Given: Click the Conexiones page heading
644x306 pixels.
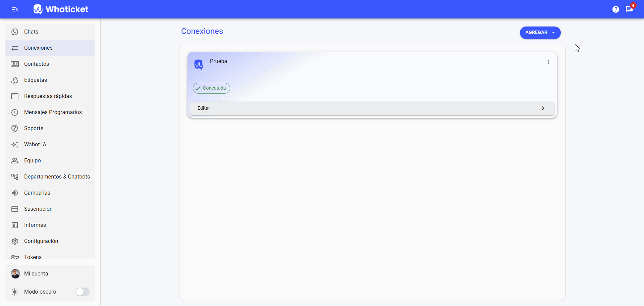Looking at the screenshot, I should (202, 31).
